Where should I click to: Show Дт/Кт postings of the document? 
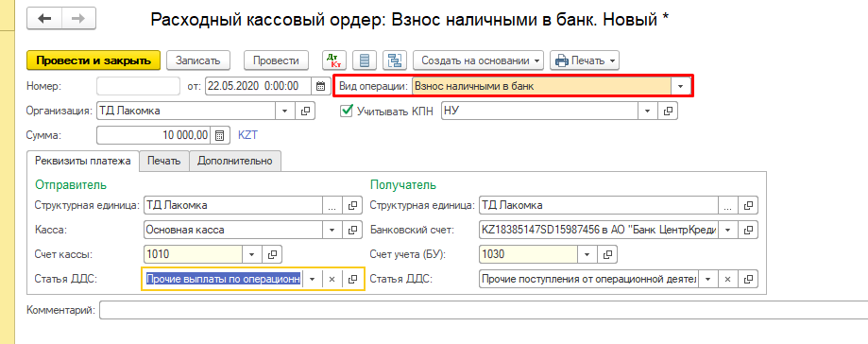pos(333,60)
